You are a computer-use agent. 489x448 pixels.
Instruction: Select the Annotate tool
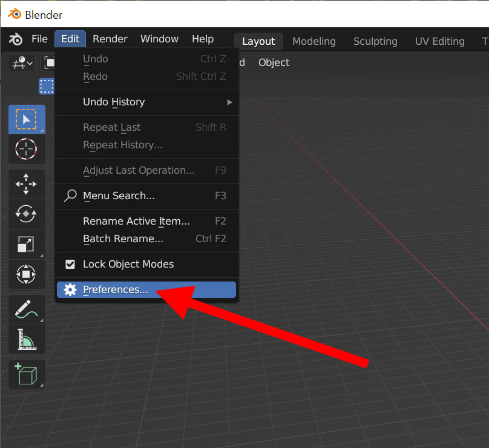pos(27,309)
